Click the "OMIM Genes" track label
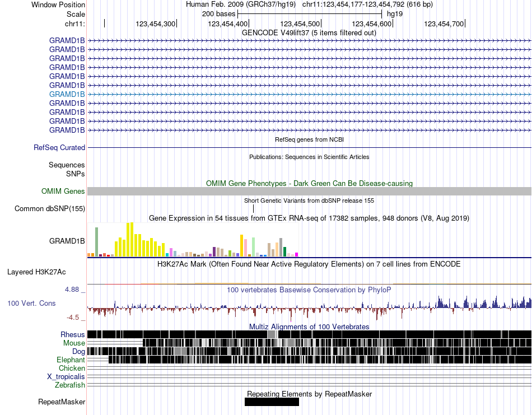This screenshot has width=532, height=415. (63, 192)
